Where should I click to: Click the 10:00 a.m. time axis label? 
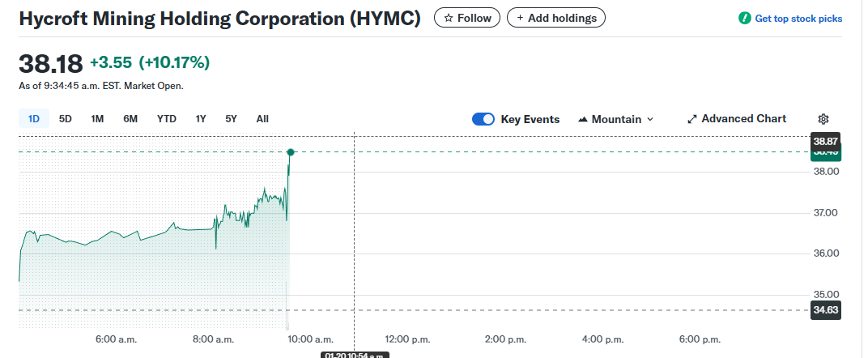[312, 339]
